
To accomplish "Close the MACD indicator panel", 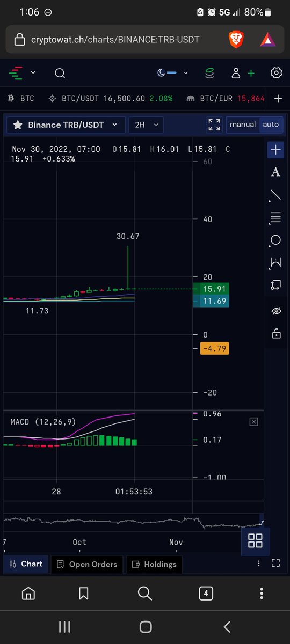I will tap(253, 422).
